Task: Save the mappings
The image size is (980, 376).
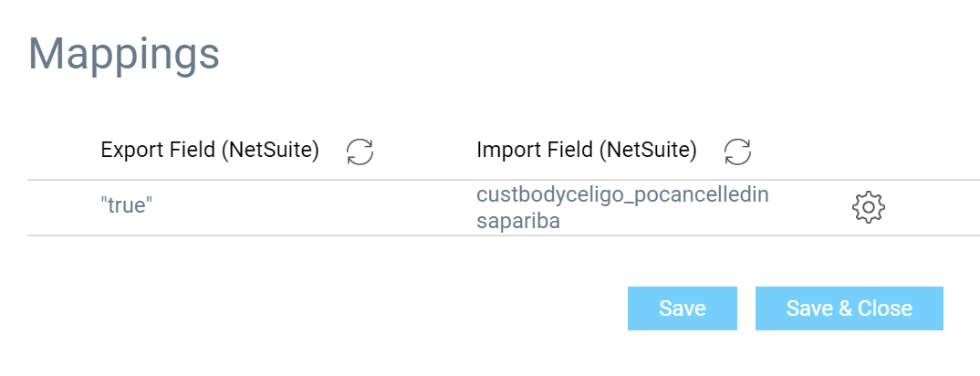Action: coord(683,308)
